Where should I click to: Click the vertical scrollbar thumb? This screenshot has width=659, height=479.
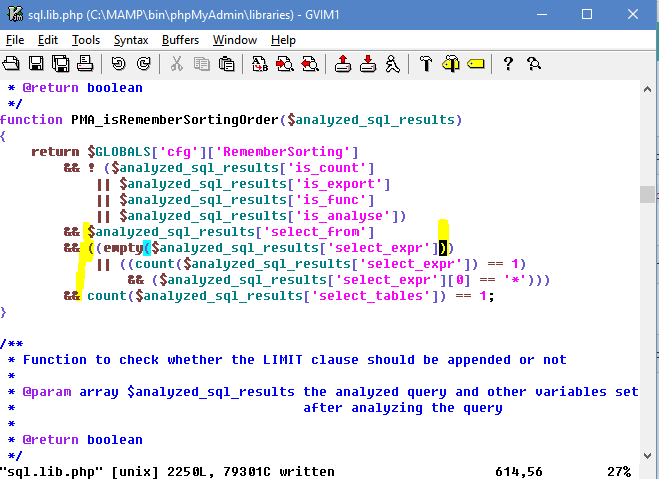tap(647, 194)
